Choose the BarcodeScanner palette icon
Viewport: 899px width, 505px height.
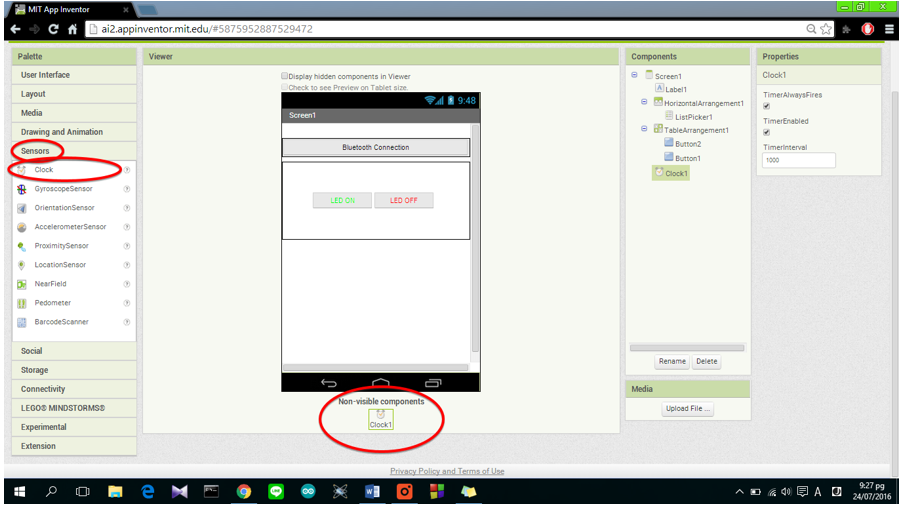(22, 322)
